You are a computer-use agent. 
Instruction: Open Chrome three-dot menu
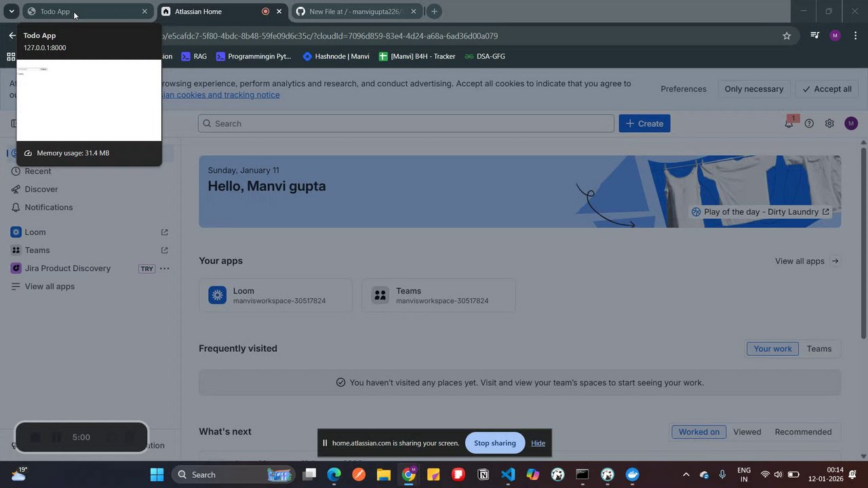click(855, 36)
